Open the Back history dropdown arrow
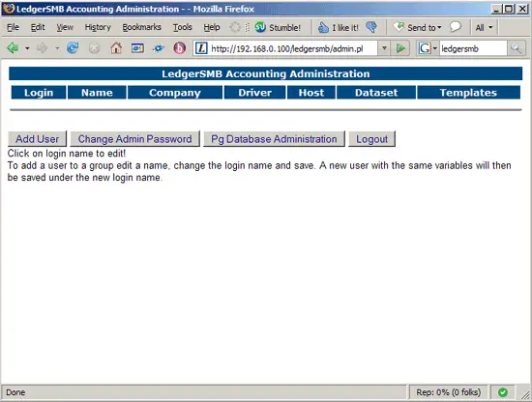Screen dimensions: 532x402 pyautogui.click(x=27, y=48)
